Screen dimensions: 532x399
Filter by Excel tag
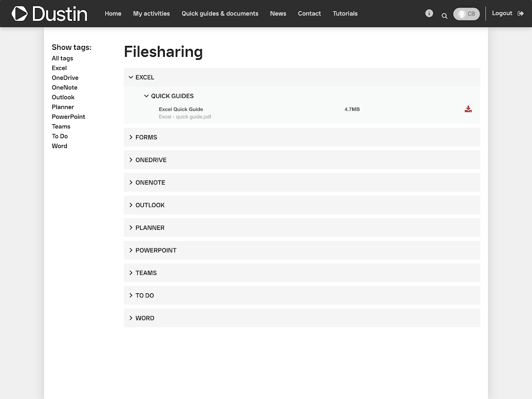click(x=59, y=68)
